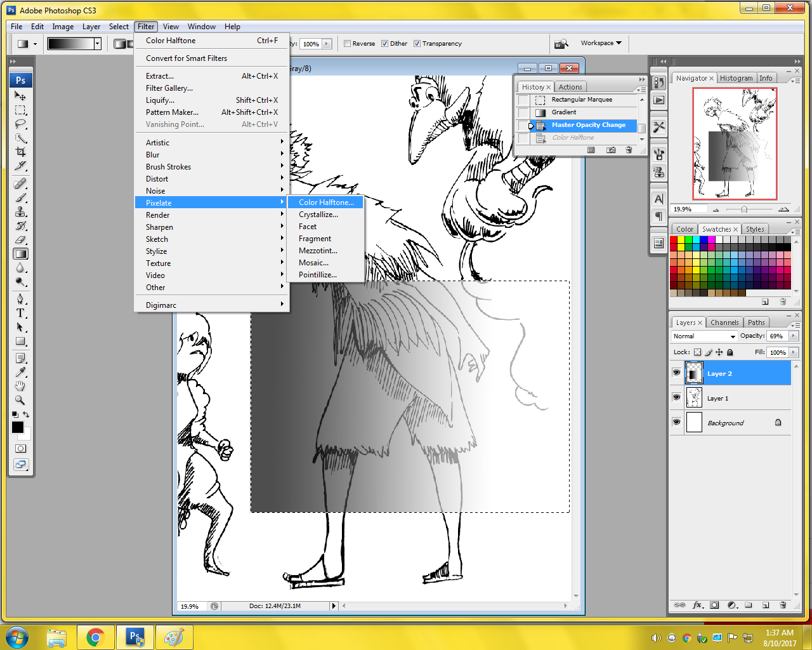Image resolution: width=812 pixels, height=650 pixels.
Task: Open the blend mode Normal dropdown
Action: (x=704, y=336)
